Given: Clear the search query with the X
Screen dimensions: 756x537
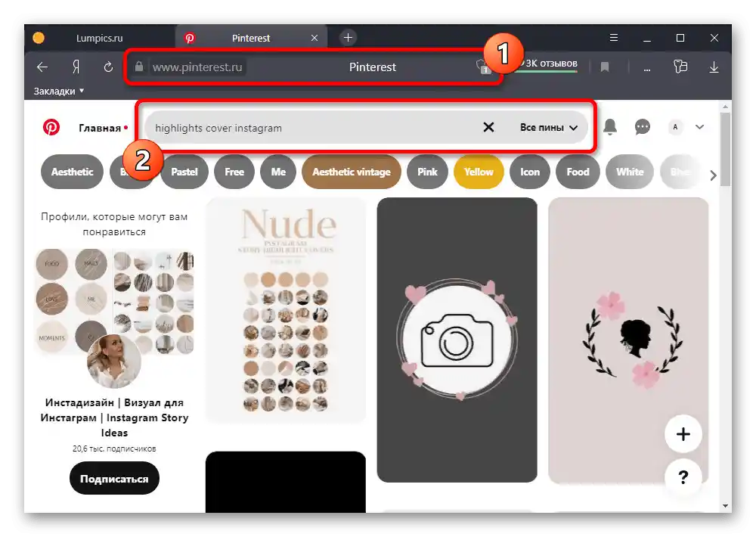Looking at the screenshot, I should click(488, 127).
